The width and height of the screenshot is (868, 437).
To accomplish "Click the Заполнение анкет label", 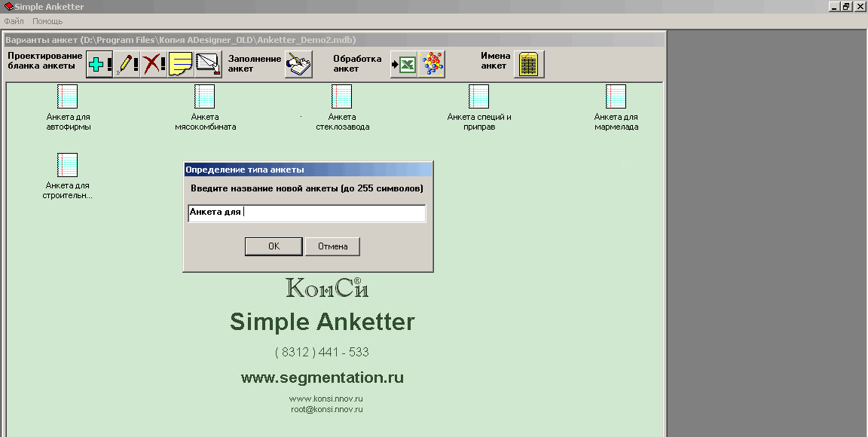I will 255,64.
